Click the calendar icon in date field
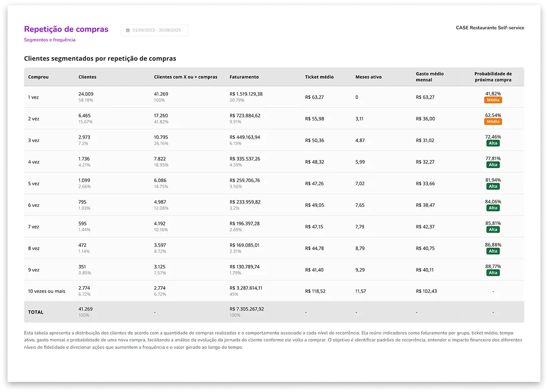The width and height of the screenshot is (548, 392). click(x=128, y=30)
